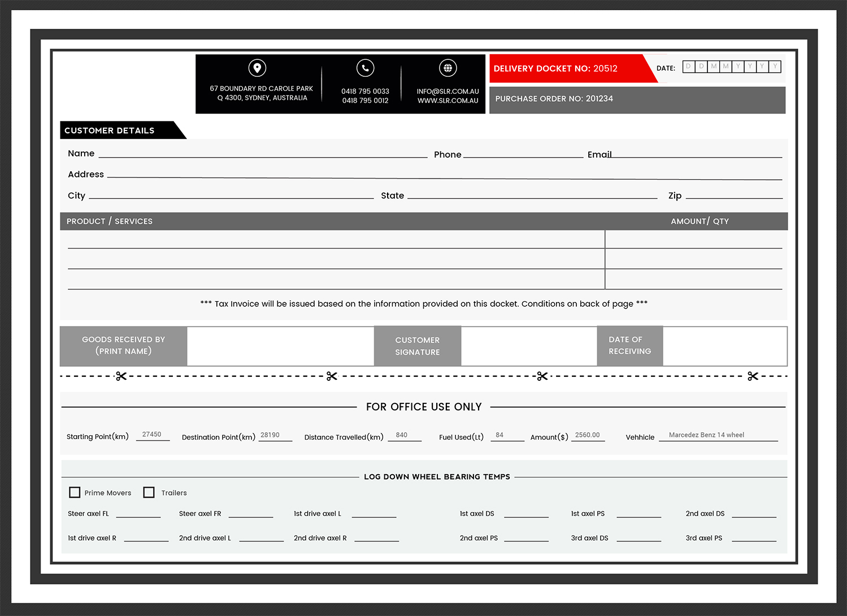Viewport: 847px width, 616px height.
Task: Click the Zip field line
Action: (733, 195)
